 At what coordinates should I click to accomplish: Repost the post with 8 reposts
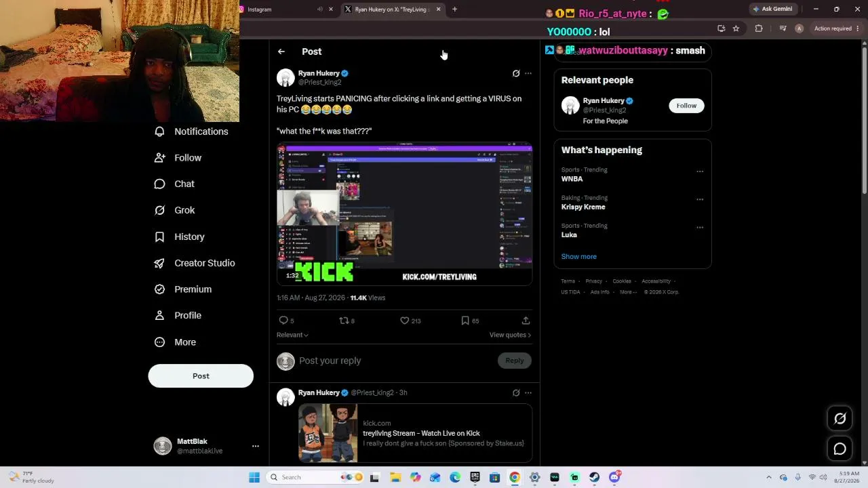(347, 321)
